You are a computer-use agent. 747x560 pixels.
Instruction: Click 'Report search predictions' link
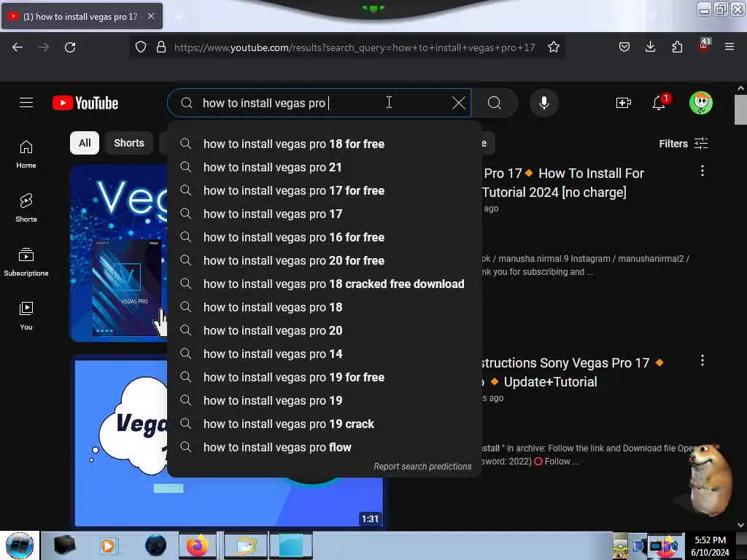pos(422,466)
